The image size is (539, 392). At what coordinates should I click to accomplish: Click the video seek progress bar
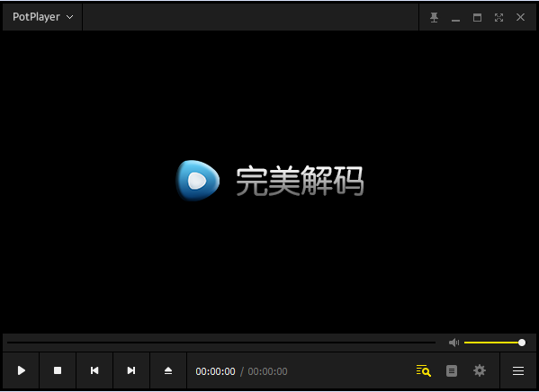coord(221,343)
